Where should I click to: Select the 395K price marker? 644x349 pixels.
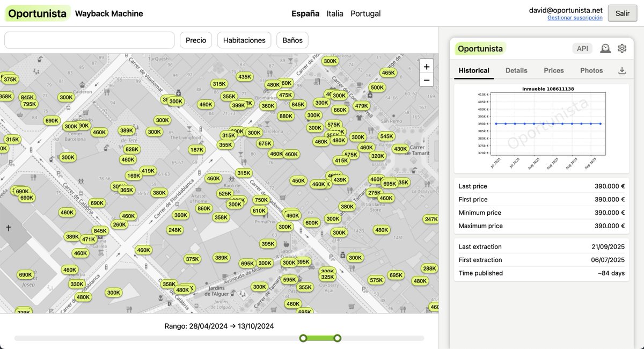268,244
